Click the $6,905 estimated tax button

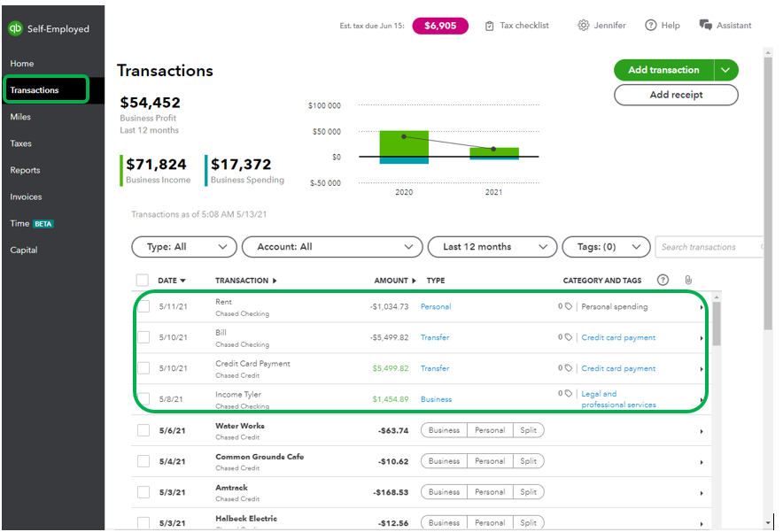(x=440, y=26)
